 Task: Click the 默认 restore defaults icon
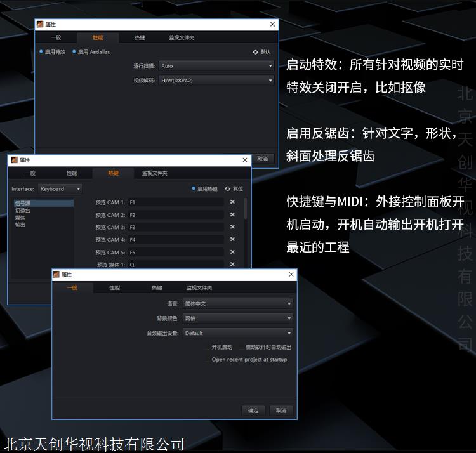click(255, 52)
